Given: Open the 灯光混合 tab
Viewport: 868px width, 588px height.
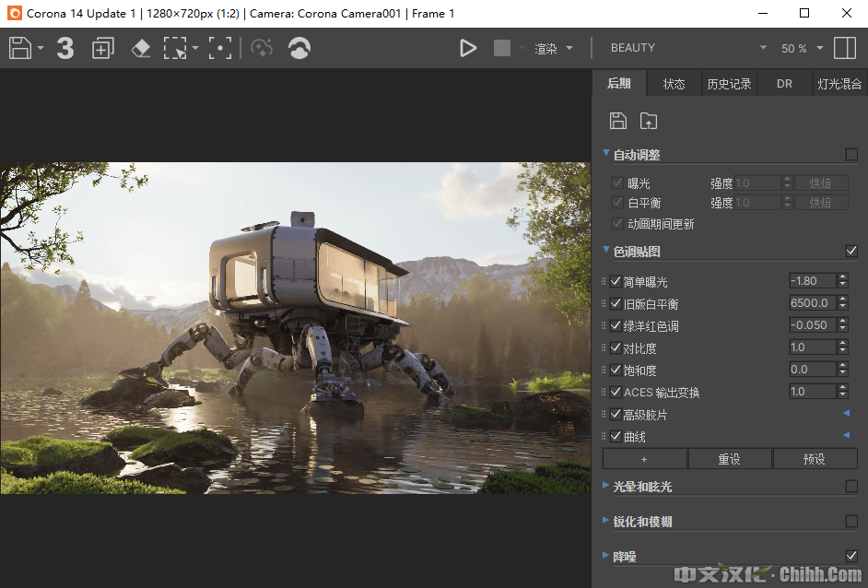Looking at the screenshot, I should click(839, 84).
